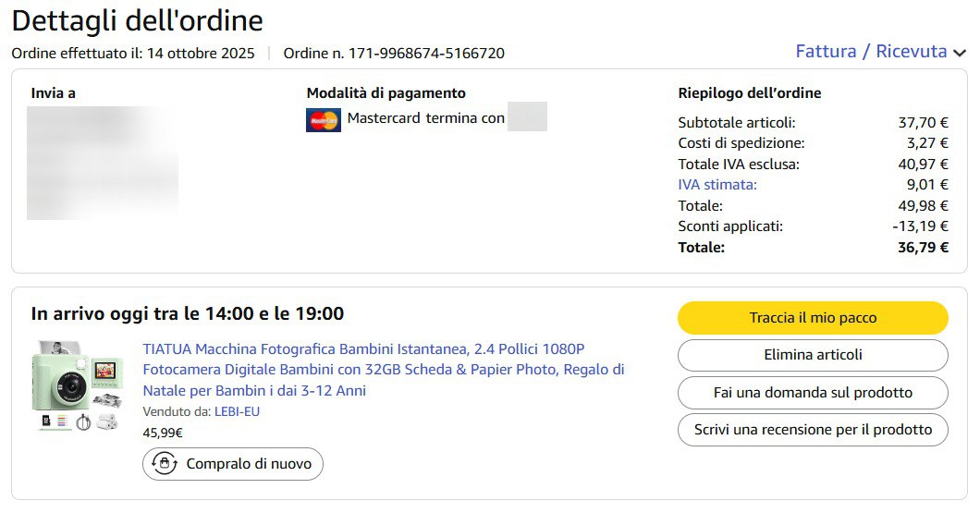The width and height of the screenshot is (980, 513).
Task: Click the Mastercard logo icon
Action: [323, 120]
